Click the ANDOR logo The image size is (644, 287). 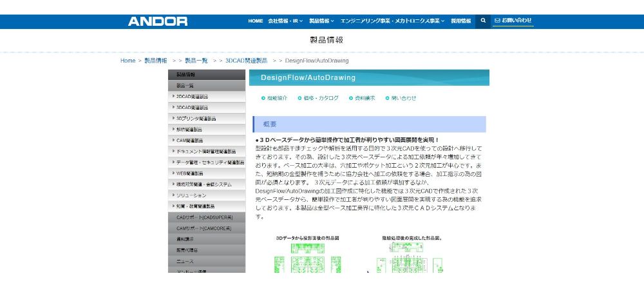(x=158, y=21)
